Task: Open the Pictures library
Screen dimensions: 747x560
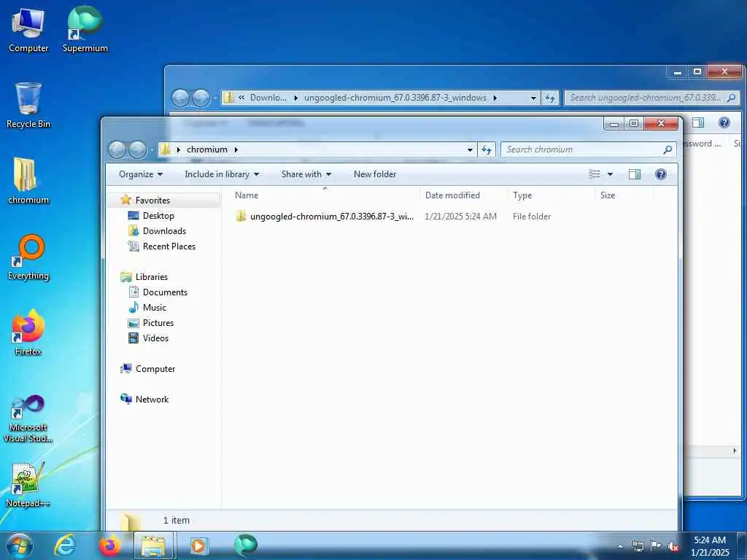Action: [x=158, y=322]
